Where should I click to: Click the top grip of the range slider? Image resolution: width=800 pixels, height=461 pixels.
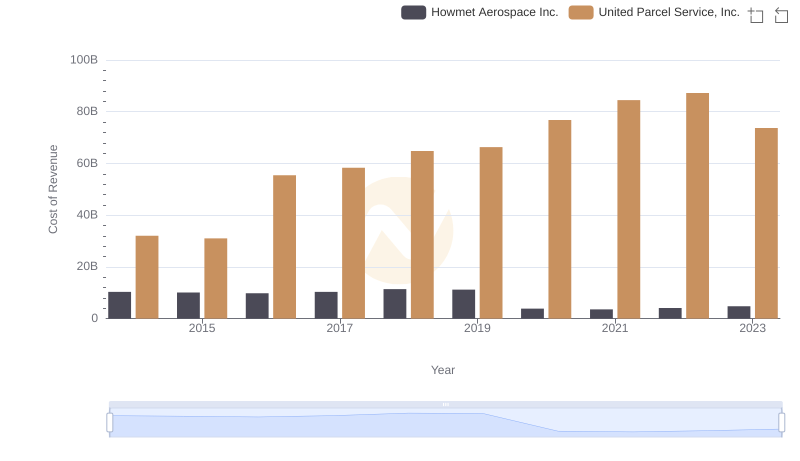445,404
